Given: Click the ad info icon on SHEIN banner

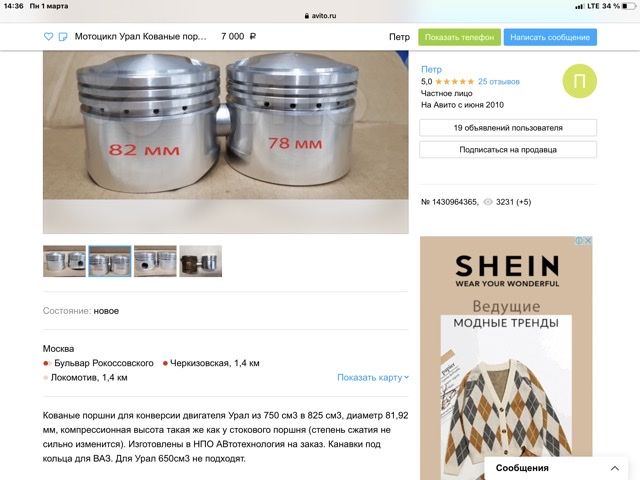Looking at the screenshot, I should pos(579,241).
